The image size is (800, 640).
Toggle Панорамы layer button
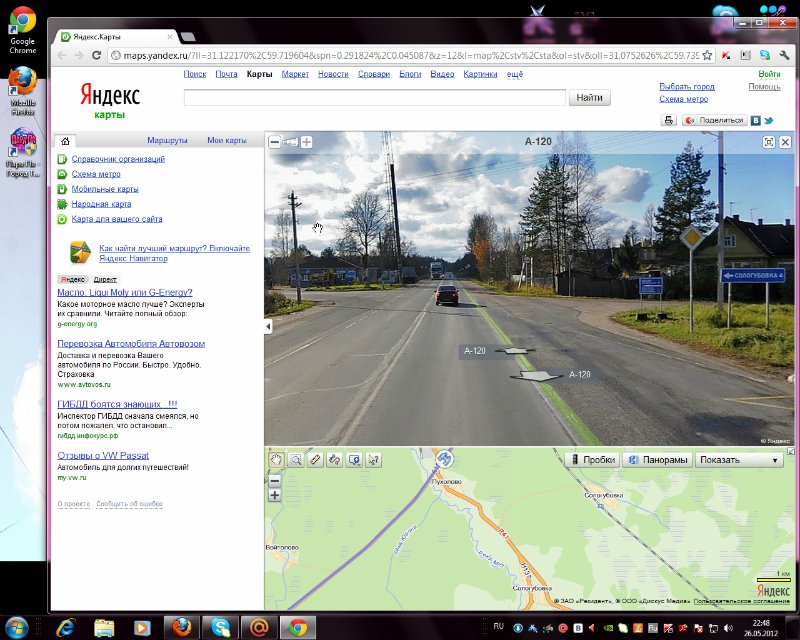click(658, 460)
